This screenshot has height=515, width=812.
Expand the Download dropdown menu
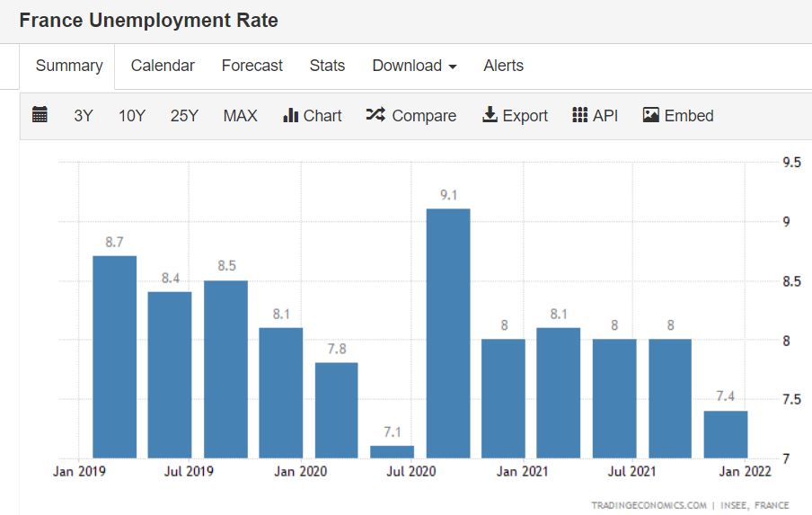(414, 66)
